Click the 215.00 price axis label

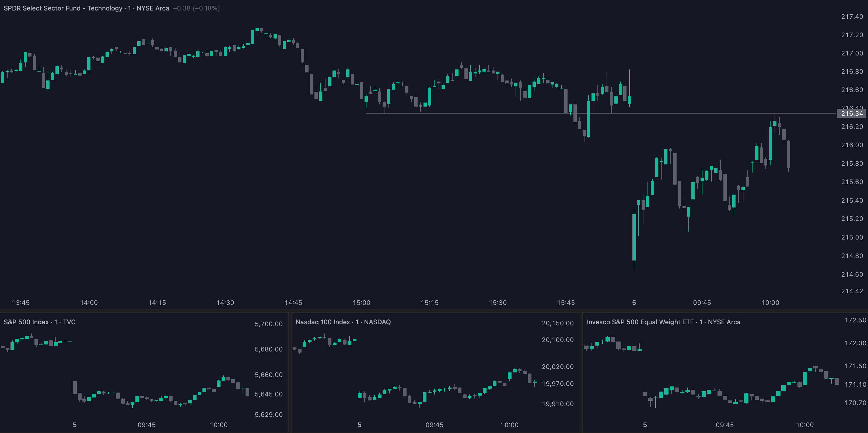pos(852,237)
